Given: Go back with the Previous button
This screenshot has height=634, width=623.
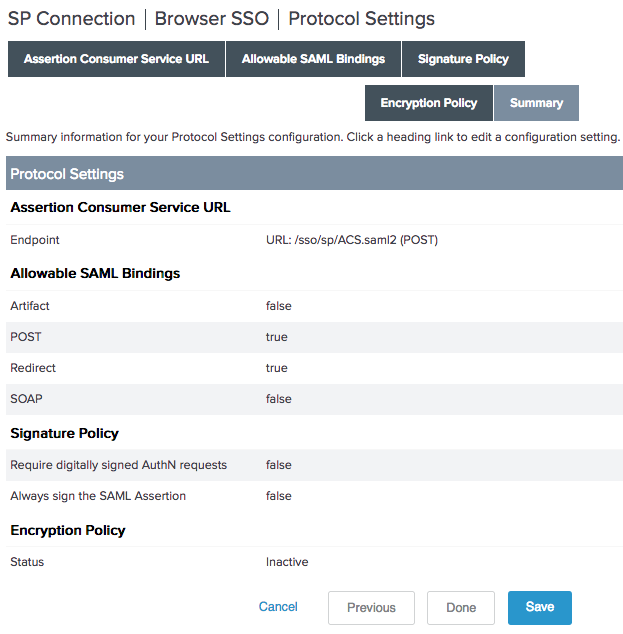Looking at the screenshot, I should click(x=371, y=608).
